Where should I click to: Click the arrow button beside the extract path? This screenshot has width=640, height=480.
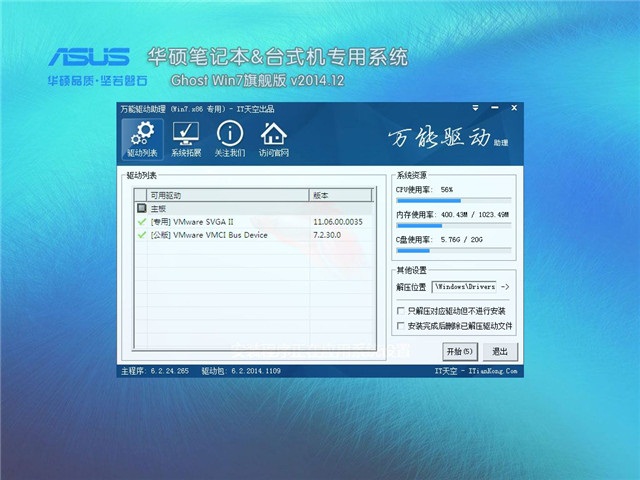[505, 287]
